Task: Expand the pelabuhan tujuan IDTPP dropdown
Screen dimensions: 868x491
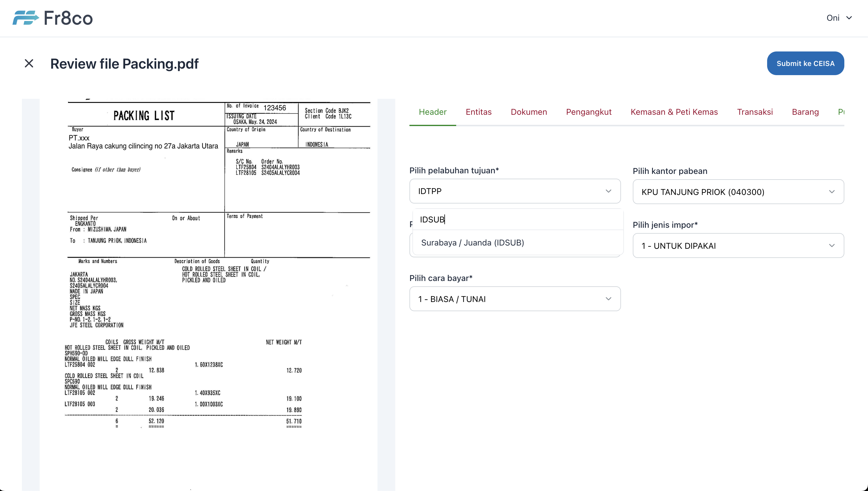Action: click(514, 191)
